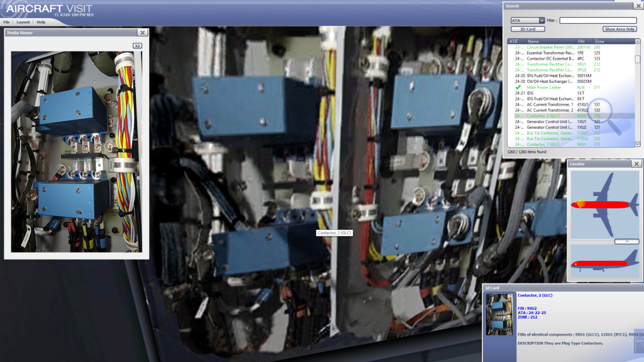Click side-view aircraft in Locator
644x362 pixels.
point(605,263)
